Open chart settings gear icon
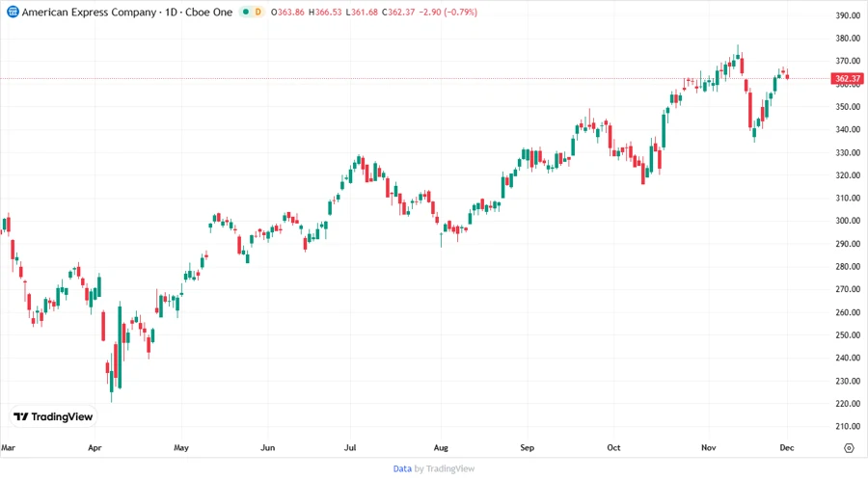This screenshot has width=868, height=480. pyautogui.click(x=849, y=448)
